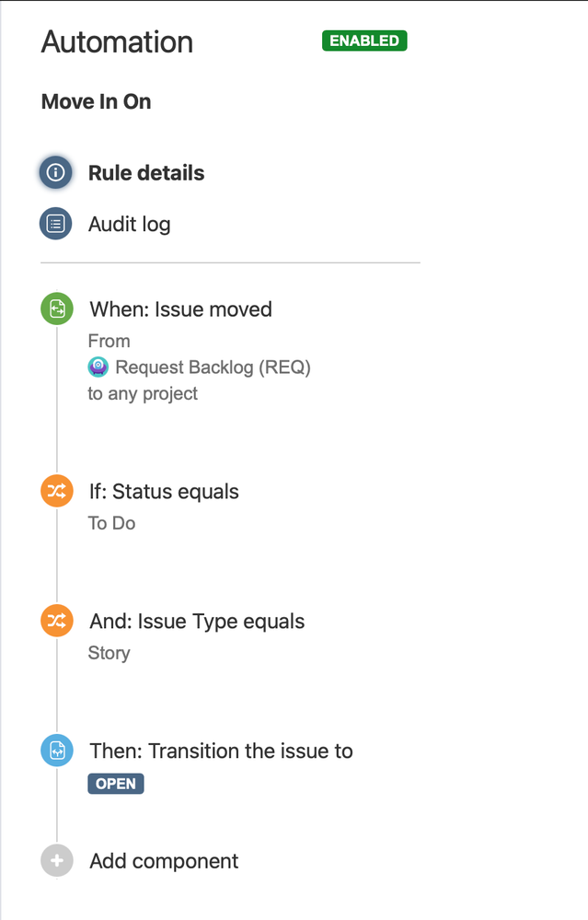588x920 pixels.
Task: Click the OPEN status lozenge
Action: 116,784
